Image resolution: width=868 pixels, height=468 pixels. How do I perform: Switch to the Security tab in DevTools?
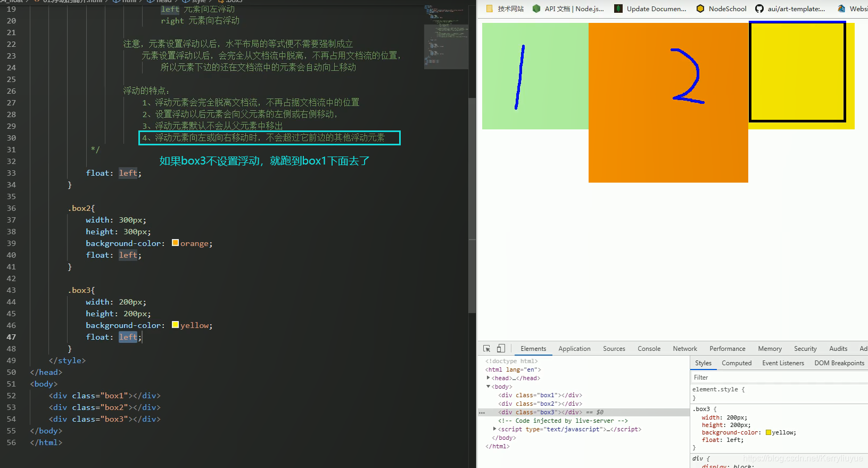[x=805, y=349]
